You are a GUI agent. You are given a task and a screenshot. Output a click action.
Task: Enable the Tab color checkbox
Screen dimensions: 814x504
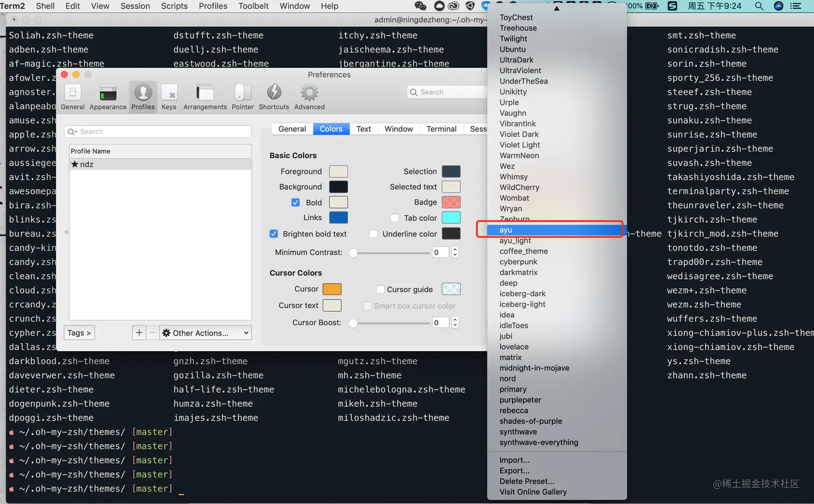(395, 218)
